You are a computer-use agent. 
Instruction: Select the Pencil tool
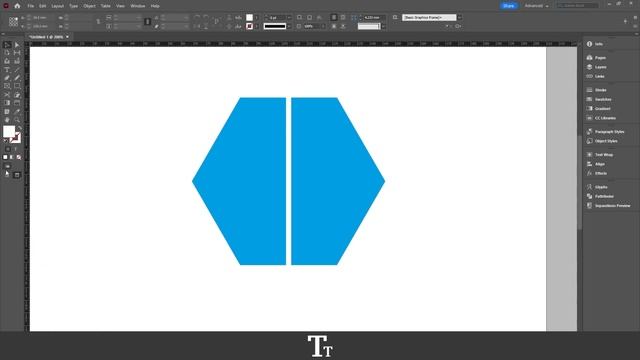(17, 78)
